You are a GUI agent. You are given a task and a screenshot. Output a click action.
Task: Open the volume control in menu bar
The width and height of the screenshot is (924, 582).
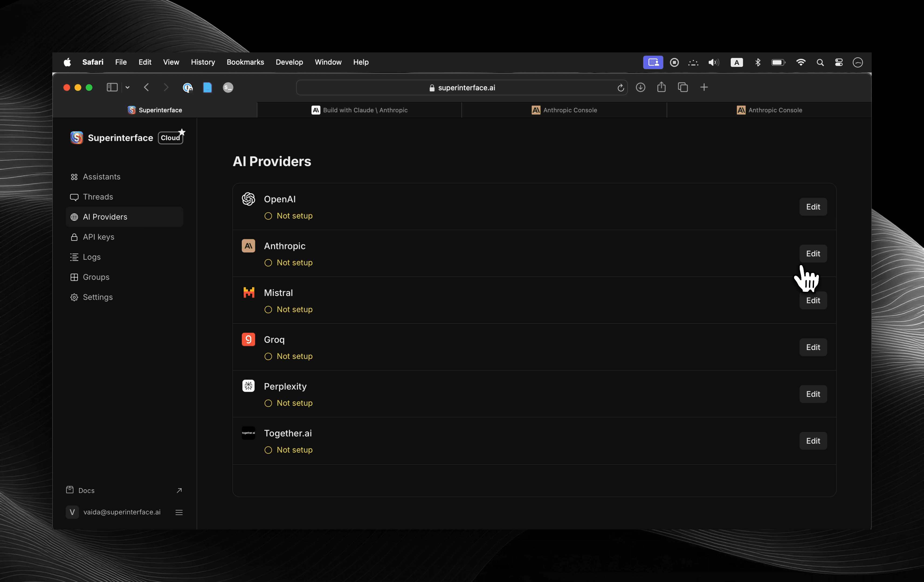point(714,63)
